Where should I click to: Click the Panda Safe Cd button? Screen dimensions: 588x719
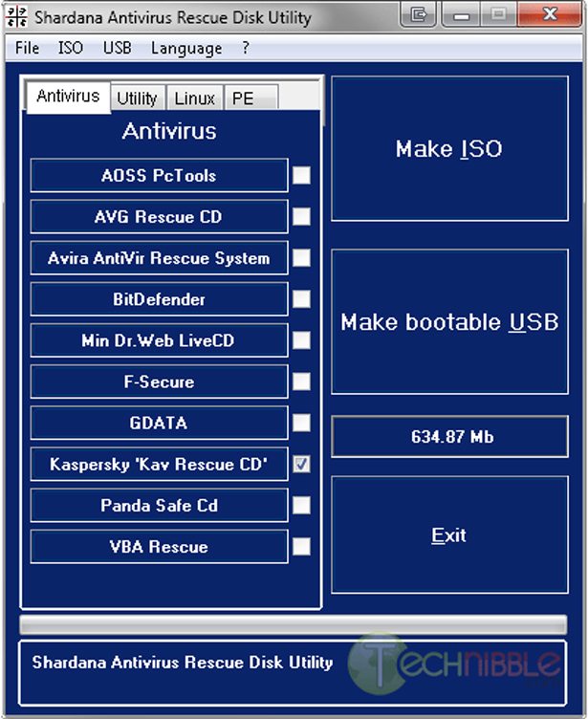pos(159,506)
